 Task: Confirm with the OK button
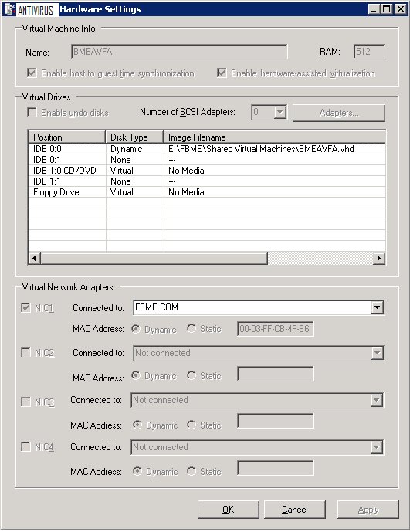coord(228,510)
